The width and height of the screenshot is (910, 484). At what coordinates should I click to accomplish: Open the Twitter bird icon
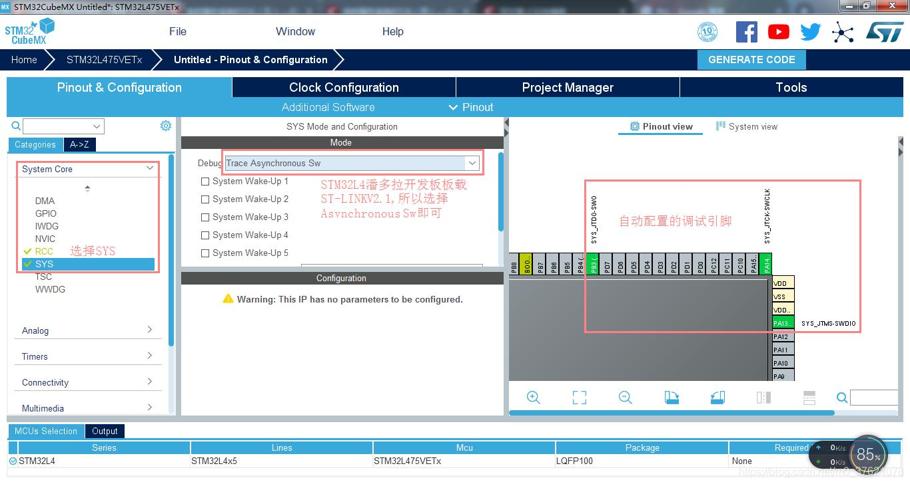point(810,32)
